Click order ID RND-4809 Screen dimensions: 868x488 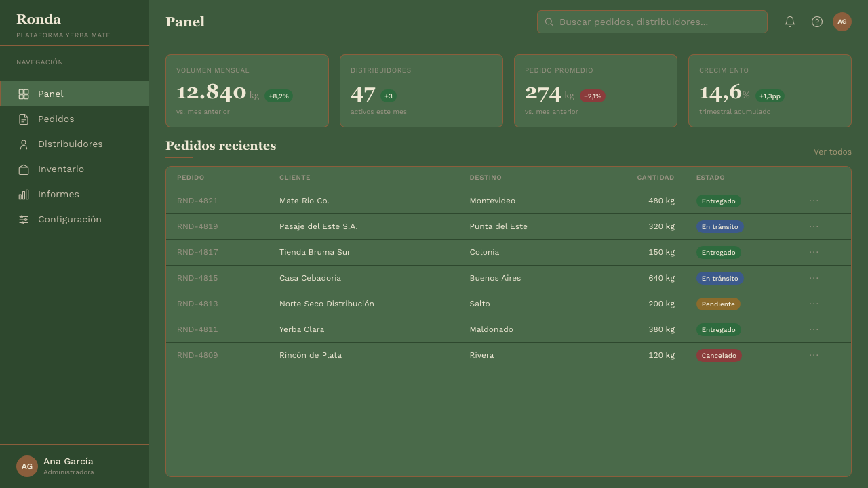[x=197, y=355]
